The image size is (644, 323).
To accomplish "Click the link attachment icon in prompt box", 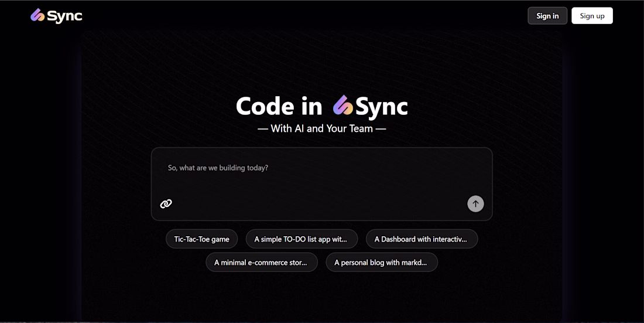I will click(166, 203).
